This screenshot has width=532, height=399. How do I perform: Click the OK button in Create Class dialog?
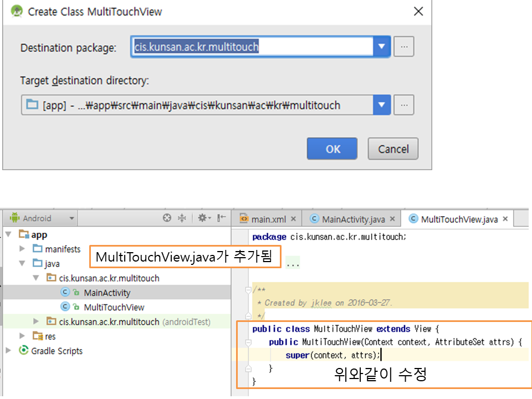pyautogui.click(x=332, y=149)
